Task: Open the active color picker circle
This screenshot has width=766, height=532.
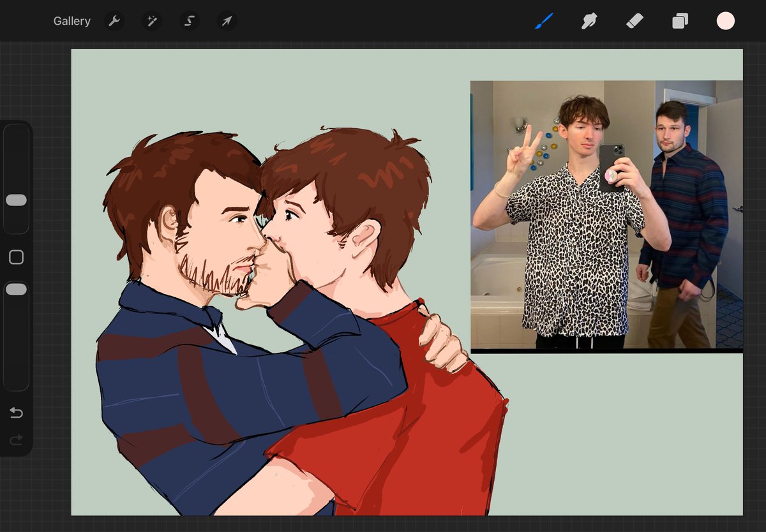Action: (x=726, y=21)
